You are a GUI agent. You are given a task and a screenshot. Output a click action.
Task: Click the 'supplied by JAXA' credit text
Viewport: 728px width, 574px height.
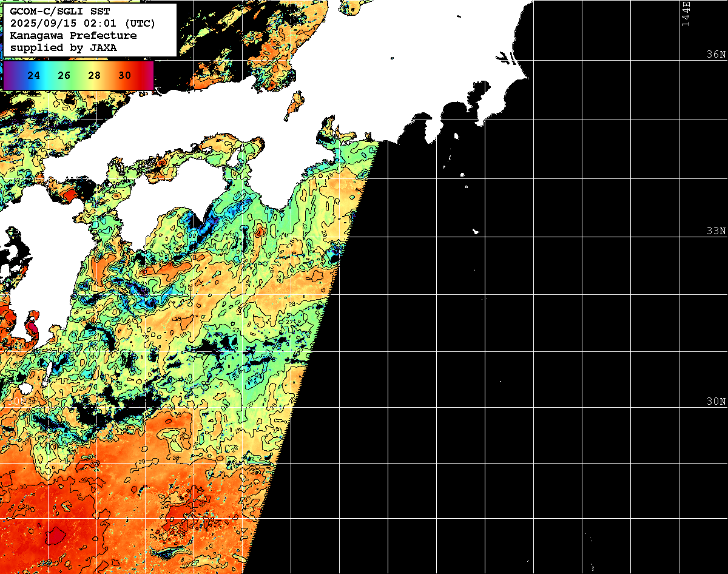[x=64, y=47]
